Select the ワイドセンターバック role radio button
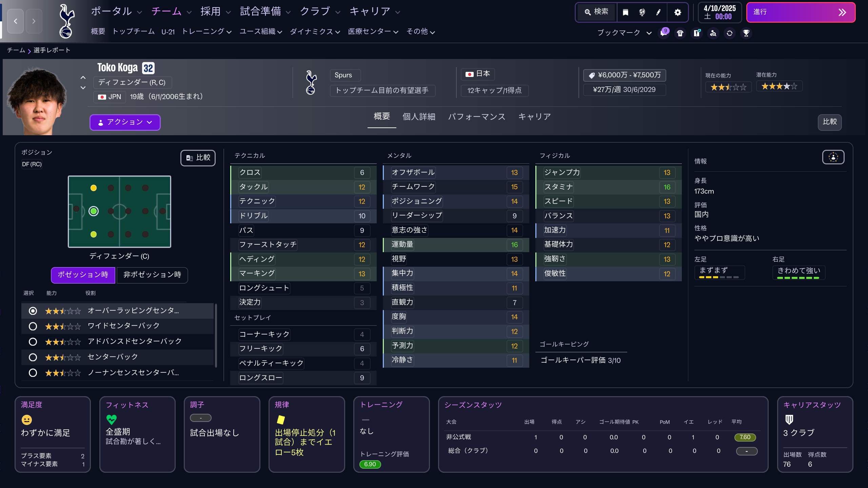This screenshot has width=868, height=488. pos(33,326)
